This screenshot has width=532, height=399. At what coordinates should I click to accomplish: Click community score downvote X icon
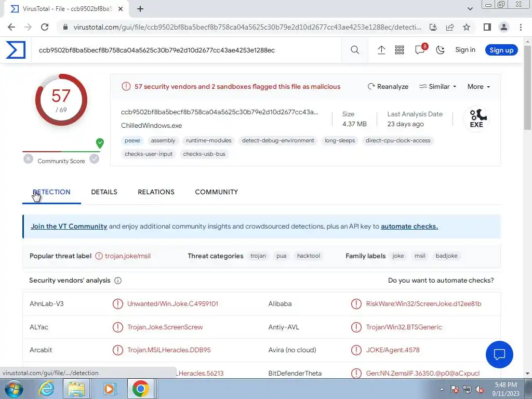(x=29, y=159)
